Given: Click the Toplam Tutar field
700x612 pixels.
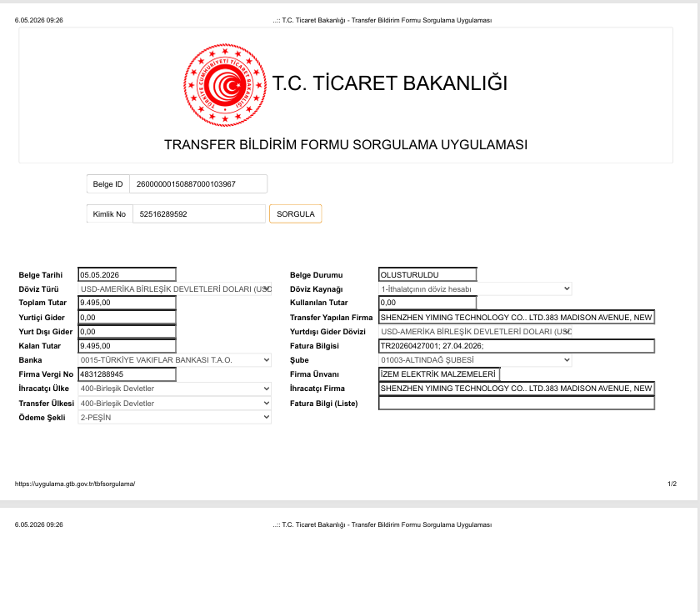Looking at the screenshot, I should click(x=127, y=303).
